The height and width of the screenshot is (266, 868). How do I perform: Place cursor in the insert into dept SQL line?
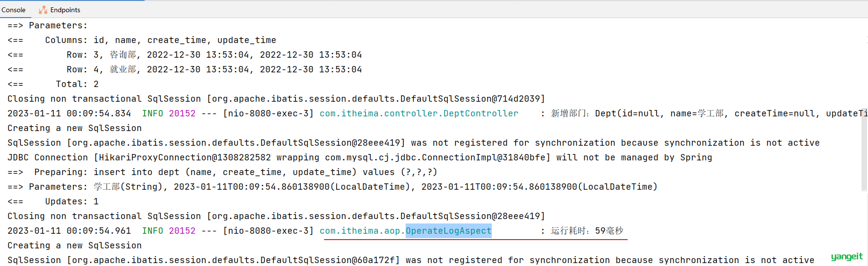click(222, 172)
